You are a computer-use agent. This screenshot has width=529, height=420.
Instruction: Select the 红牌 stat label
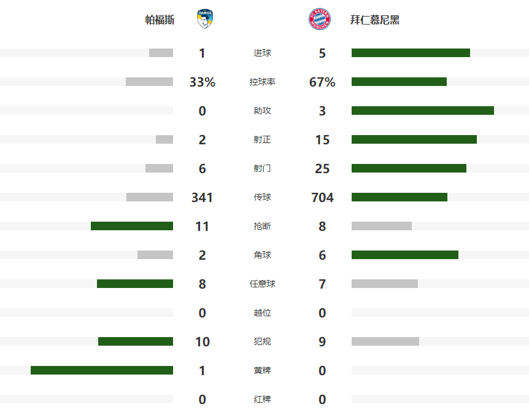tap(262, 400)
